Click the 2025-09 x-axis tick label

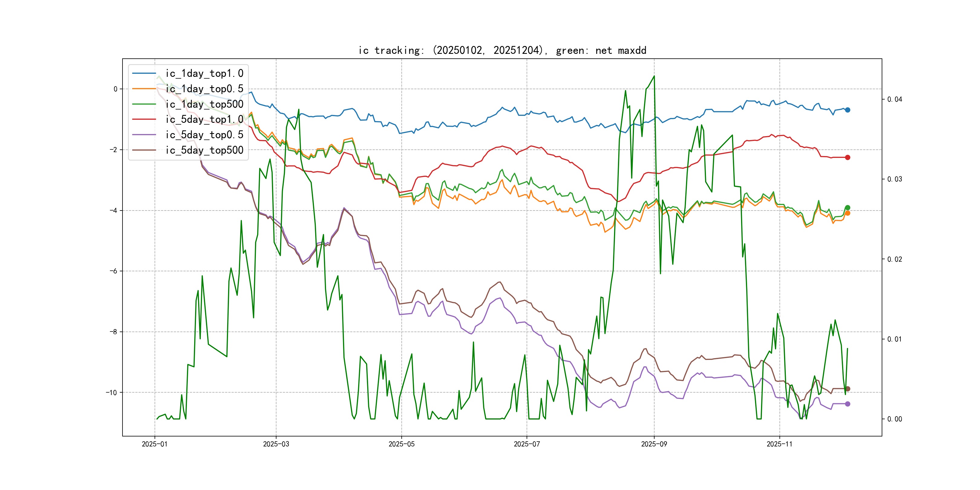[654, 444]
